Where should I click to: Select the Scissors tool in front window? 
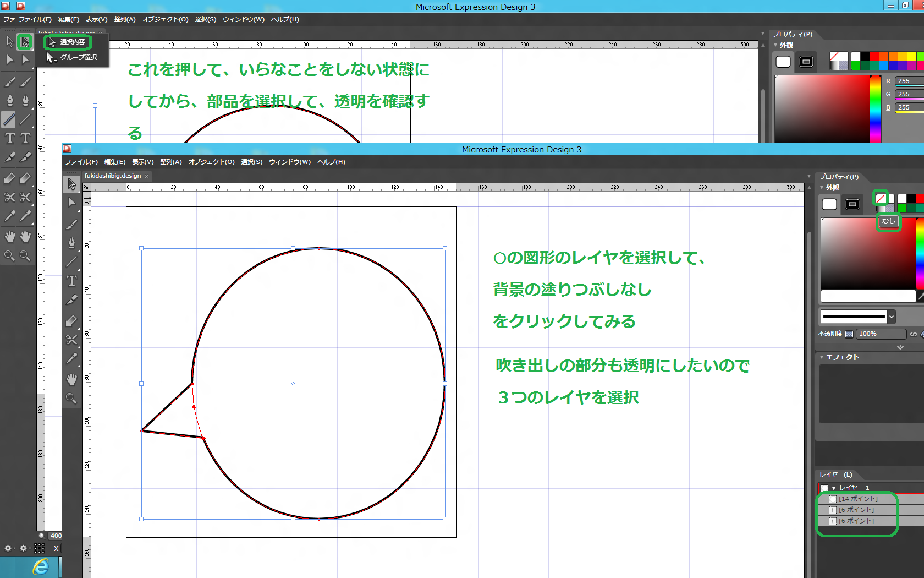[71, 340]
